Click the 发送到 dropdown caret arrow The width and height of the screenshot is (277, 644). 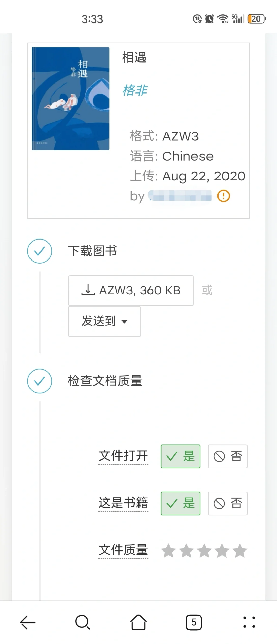click(124, 322)
